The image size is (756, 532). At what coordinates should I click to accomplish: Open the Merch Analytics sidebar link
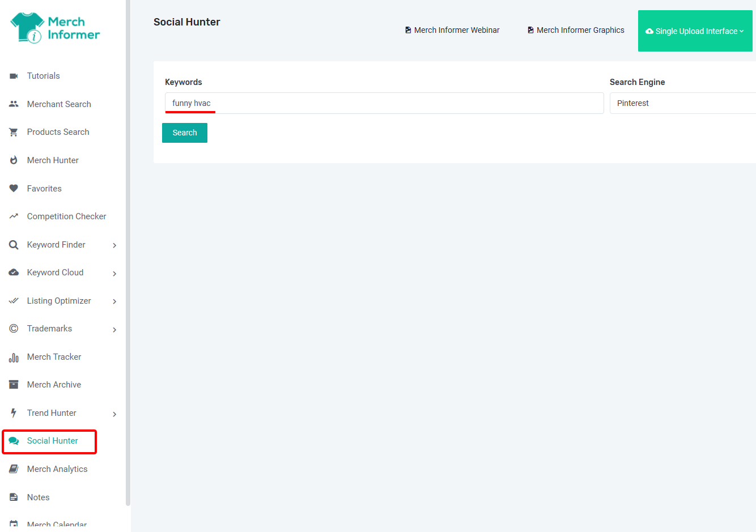pos(57,469)
